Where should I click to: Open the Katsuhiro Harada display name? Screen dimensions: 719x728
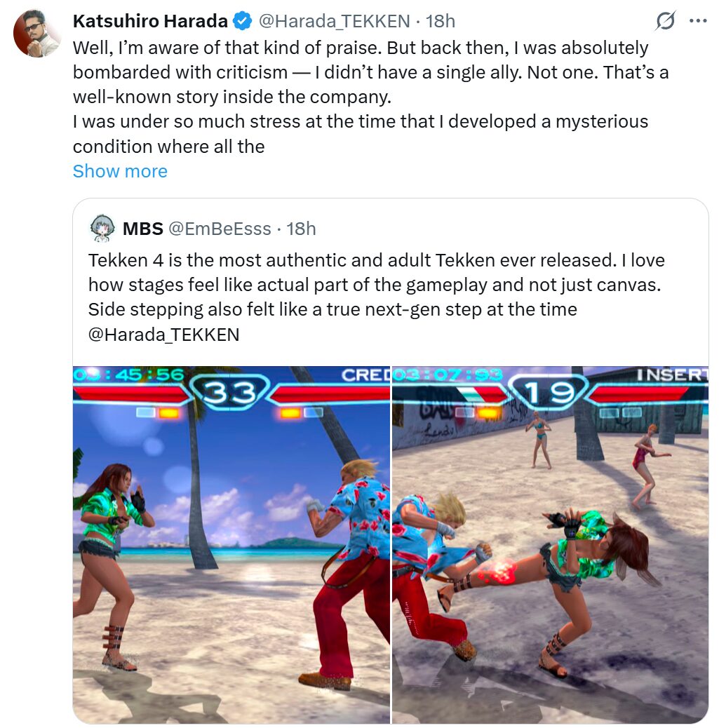point(151,21)
